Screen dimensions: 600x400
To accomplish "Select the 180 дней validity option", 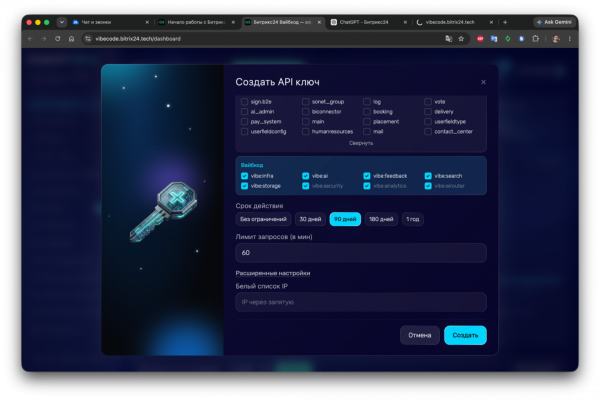I will (381, 219).
